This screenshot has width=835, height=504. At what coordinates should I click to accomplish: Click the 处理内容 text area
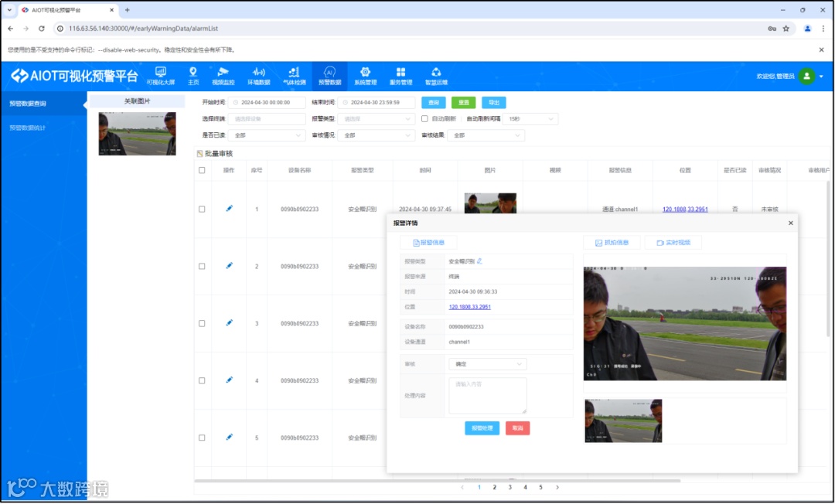click(x=488, y=396)
